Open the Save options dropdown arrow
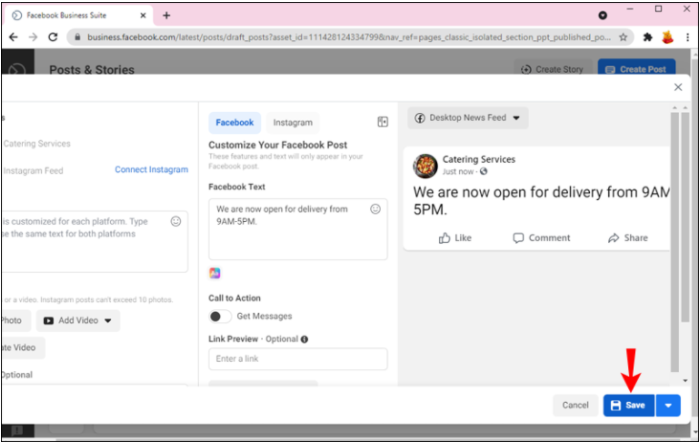This screenshot has width=699, height=446. click(668, 405)
